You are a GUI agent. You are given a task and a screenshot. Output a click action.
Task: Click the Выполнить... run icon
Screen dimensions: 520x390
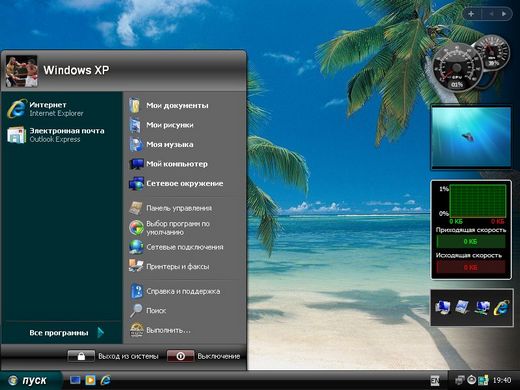pyautogui.click(x=136, y=330)
